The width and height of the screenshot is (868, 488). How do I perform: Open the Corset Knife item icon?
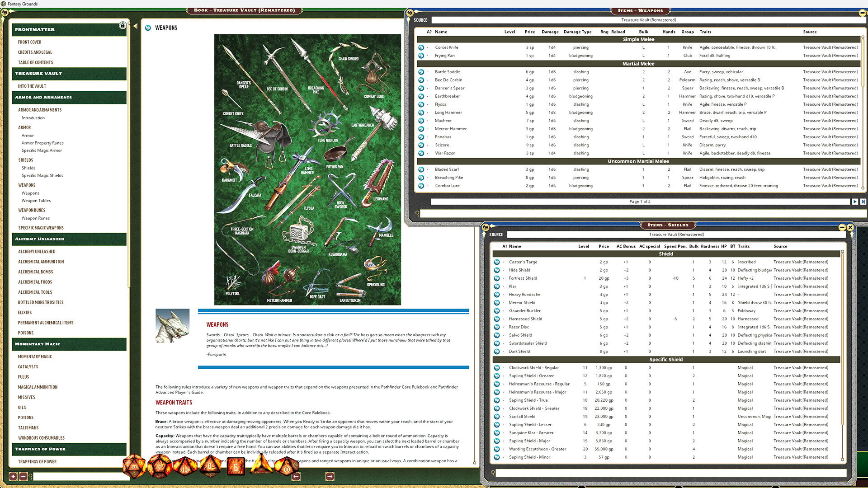coord(422,47)
